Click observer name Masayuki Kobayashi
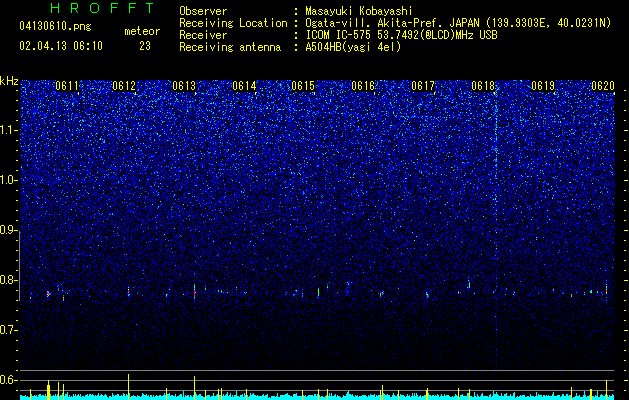The width and height of the screenshot is (629, 400). pyautogui.click(x=359, y=11)
